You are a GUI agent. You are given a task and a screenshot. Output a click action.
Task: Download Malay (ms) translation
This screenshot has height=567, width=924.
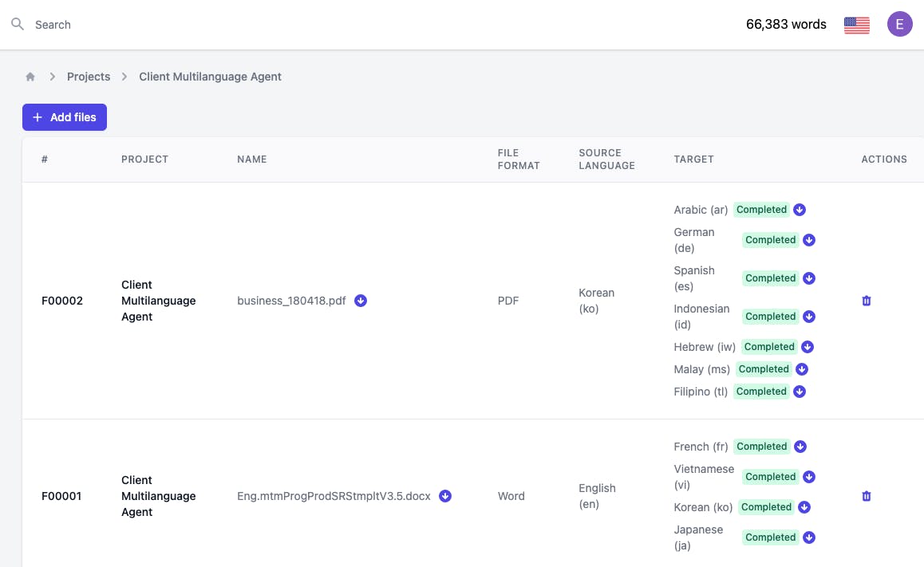[x=801, y=369]
